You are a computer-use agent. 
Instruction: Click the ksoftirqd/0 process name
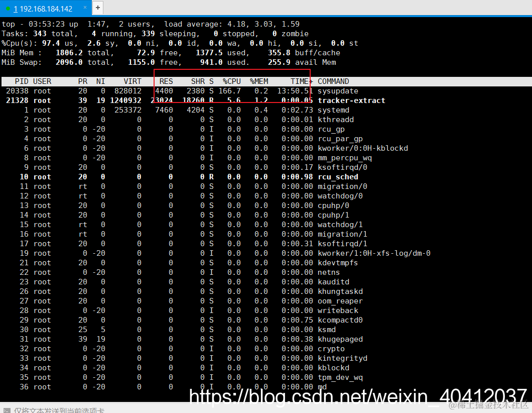coord(342,167)
